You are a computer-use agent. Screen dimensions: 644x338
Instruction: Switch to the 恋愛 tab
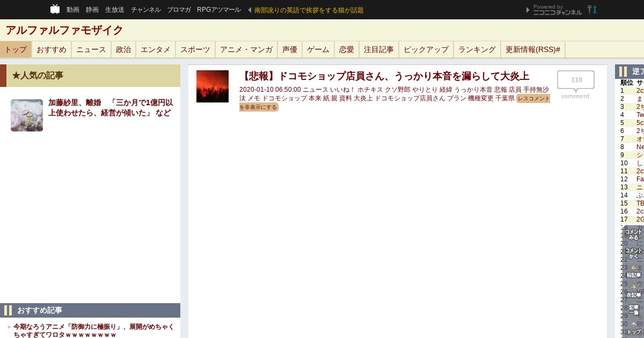tap(347, 49)
